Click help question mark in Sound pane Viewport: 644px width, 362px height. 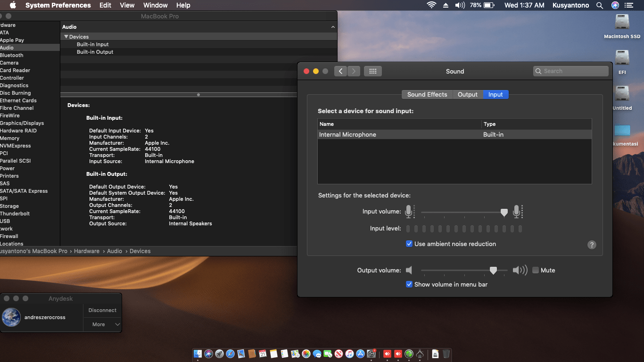tap(592, 245)
